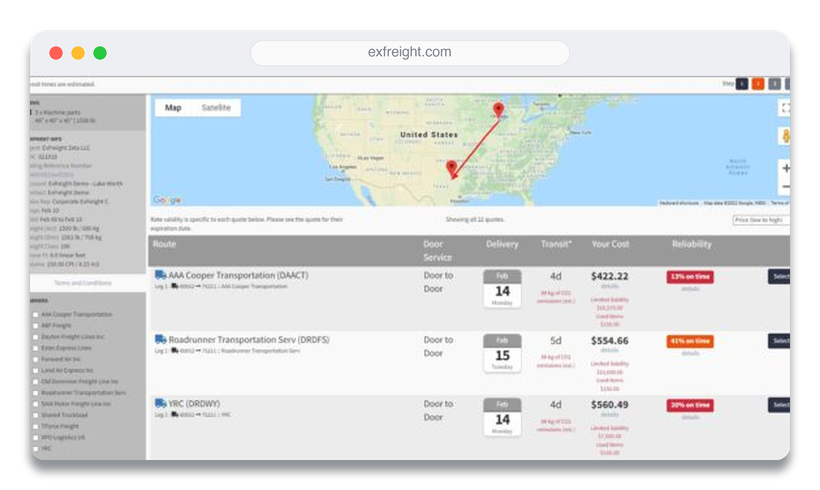Image resolution: width=820 pixels, height=490 pixels.
Task: Check the XPO Logistics US filter
Action: click(x=36, y=438)
